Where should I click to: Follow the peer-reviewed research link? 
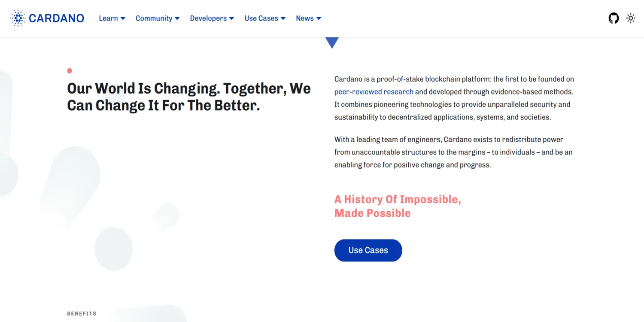click(x=374, y=91)
